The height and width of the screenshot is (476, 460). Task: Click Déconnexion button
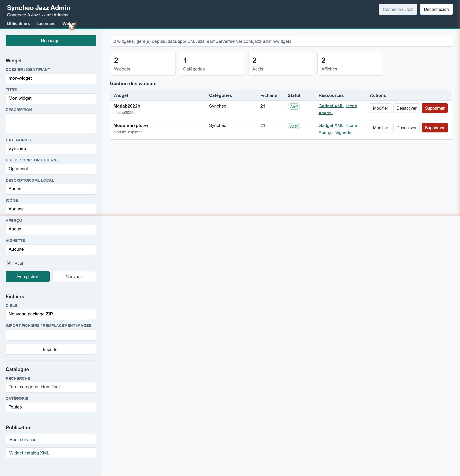436,9
